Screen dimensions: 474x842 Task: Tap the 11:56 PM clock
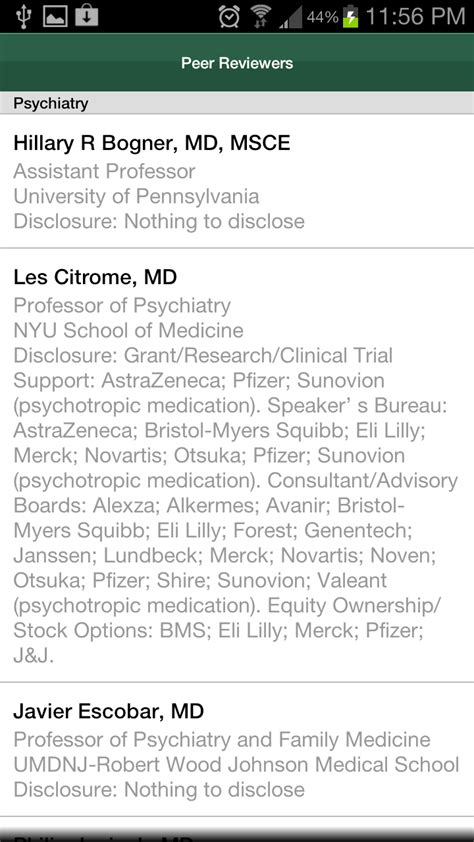coord(414,17)
